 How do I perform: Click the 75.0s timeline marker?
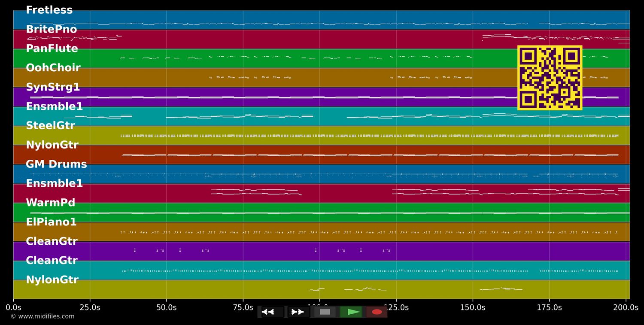click(243, 307)
